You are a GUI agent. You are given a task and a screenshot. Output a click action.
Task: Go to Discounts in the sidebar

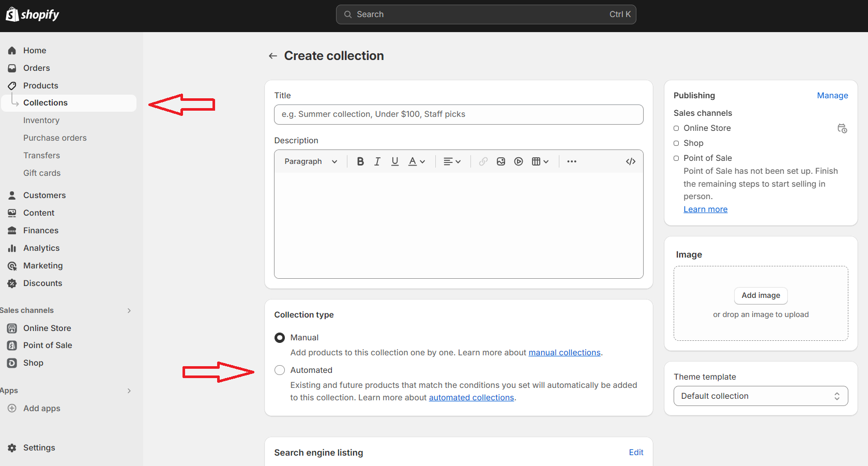click(x=42, y=283)
